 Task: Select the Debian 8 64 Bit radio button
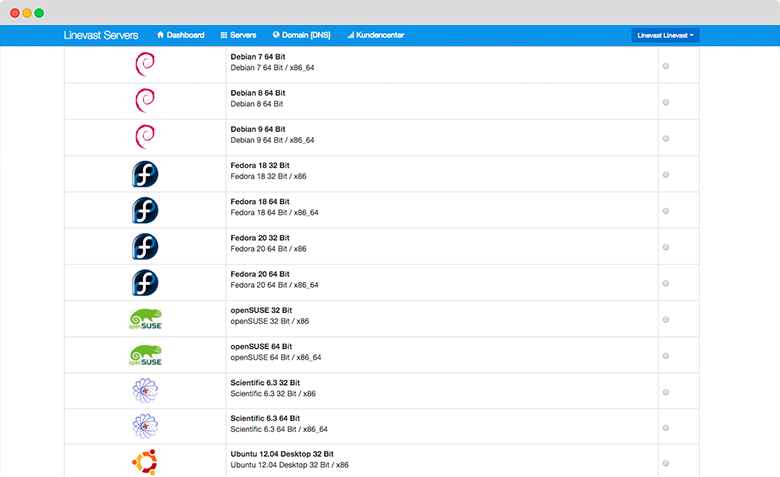click(666, 102)
